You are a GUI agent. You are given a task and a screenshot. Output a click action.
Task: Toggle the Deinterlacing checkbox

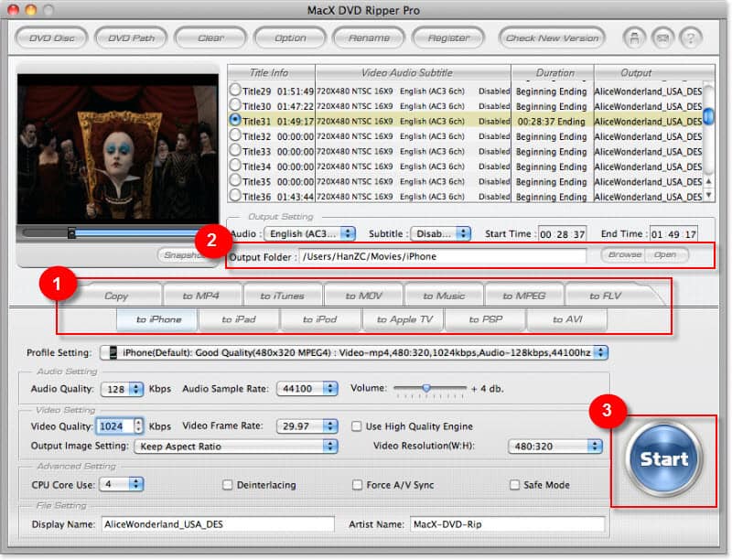pyautogui.click(x=227, y=485)
